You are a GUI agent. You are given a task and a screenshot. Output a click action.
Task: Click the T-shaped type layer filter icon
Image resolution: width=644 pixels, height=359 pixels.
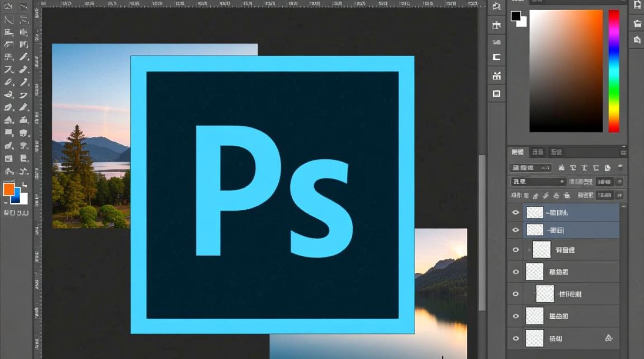(x=585, y=168)
